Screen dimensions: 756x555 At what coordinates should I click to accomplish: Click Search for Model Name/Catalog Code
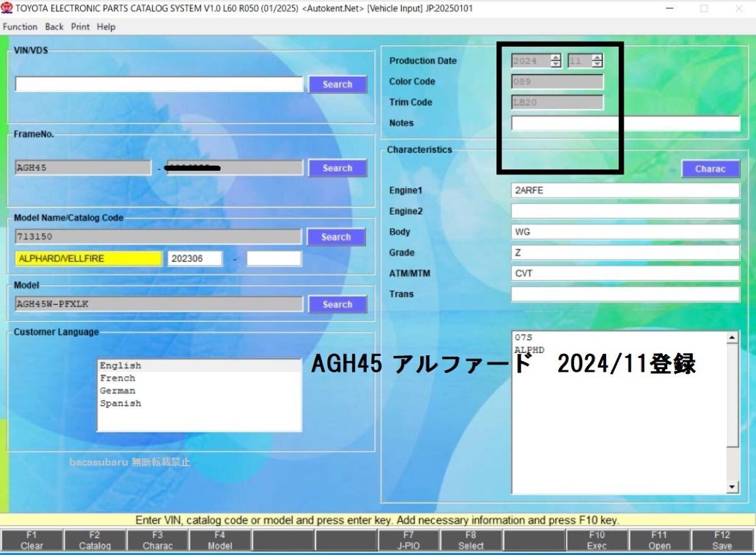click(336, 237)
